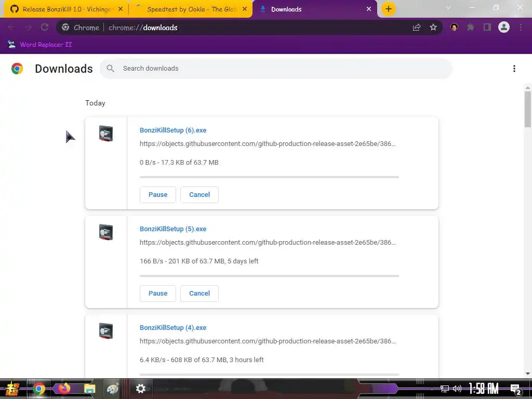Open the 1:58 AM clock
The height and width of the screenshot is (399, 532).
[x=484, y=389]
